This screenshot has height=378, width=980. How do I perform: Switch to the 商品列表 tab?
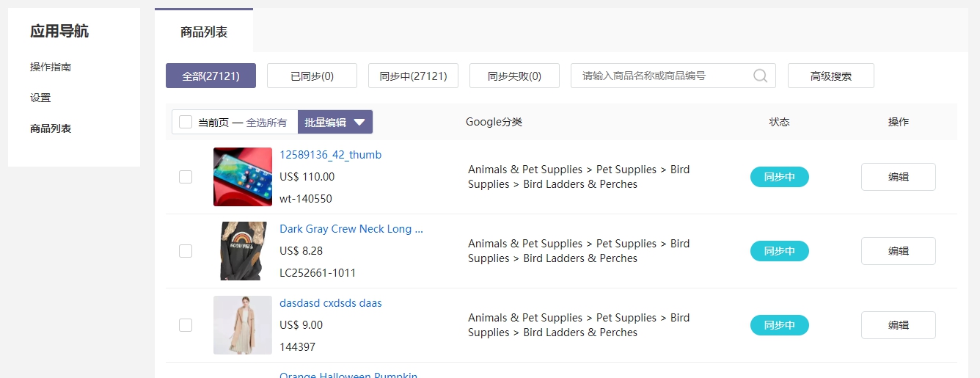pyautogui.click(x=204, y=32)
